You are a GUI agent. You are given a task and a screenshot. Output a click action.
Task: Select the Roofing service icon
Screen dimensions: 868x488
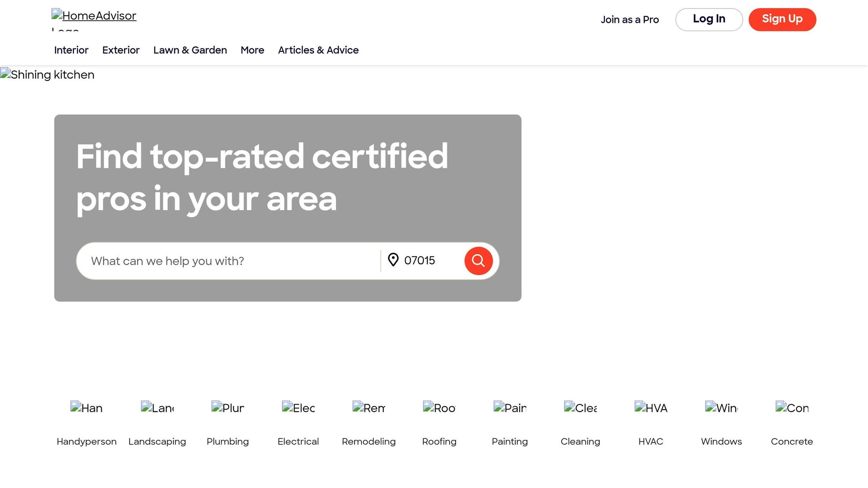pos(439,408)
